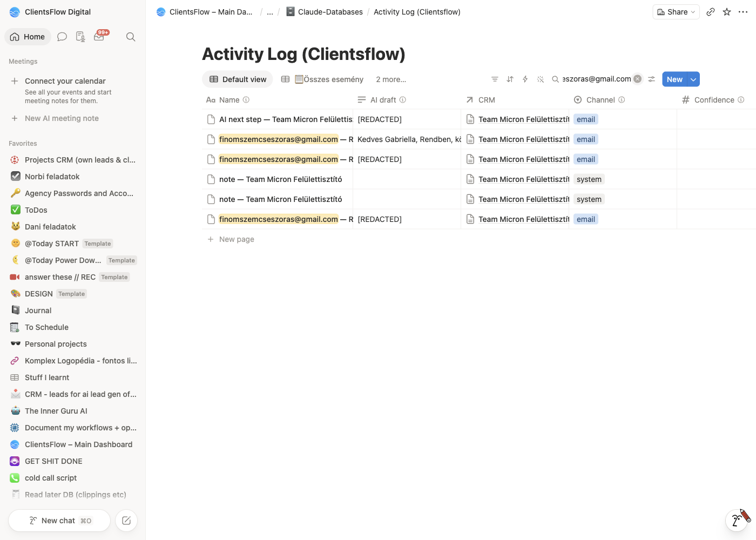This screenshot has width=756, height=540.
Task: Click the AI sparkle icon in toolbar
Action: 540,79
